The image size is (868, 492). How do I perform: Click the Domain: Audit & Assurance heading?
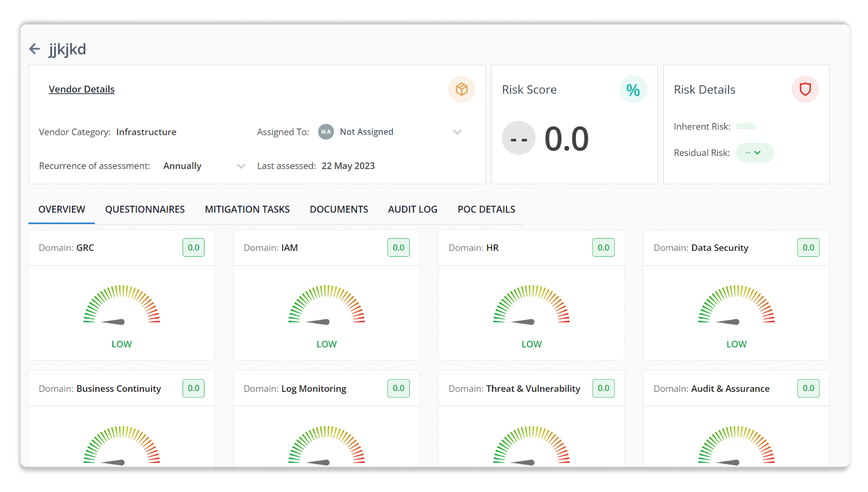(x=711, y=389)
